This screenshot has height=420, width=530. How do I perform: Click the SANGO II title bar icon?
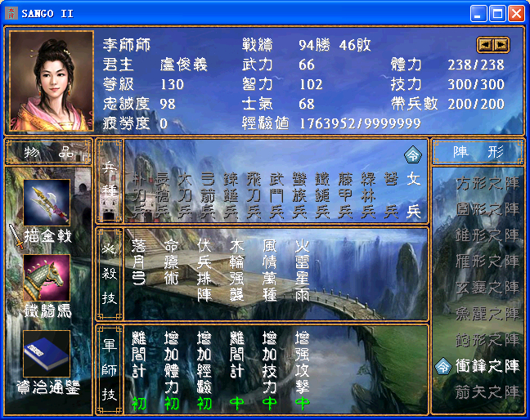11,14
